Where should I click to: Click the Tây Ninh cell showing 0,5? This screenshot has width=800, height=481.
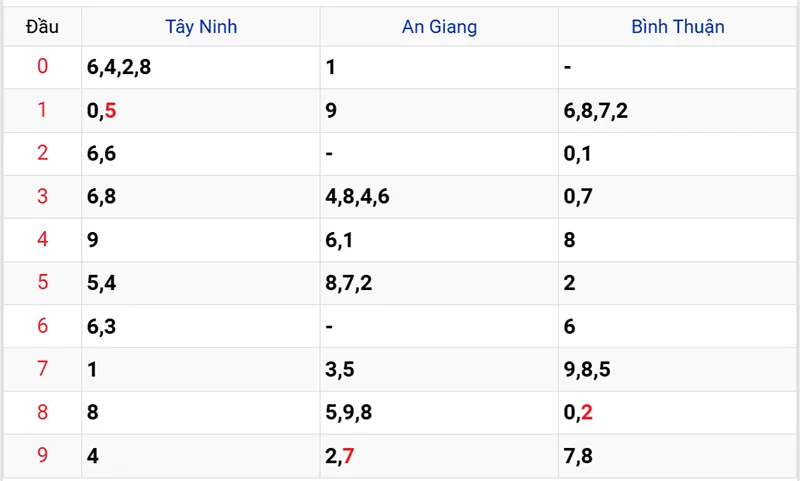point(102,111)
